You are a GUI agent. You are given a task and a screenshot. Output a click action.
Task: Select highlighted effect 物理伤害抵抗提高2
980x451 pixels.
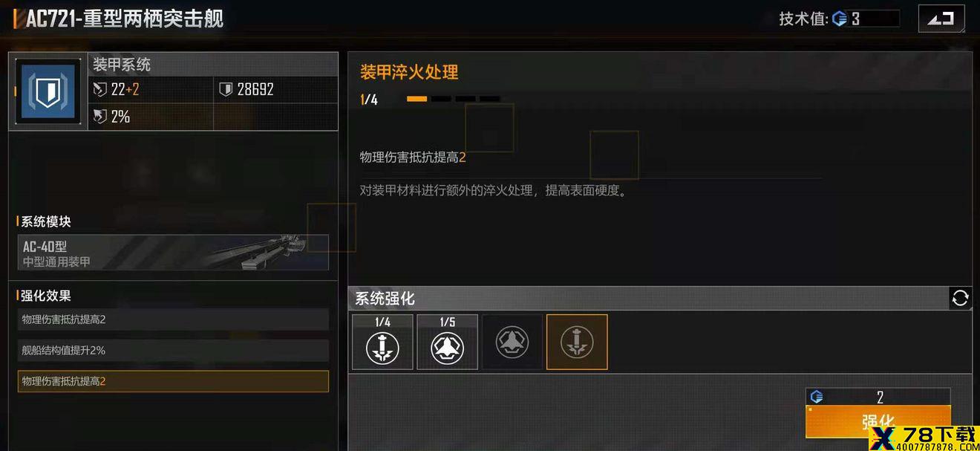coord(173,381)
